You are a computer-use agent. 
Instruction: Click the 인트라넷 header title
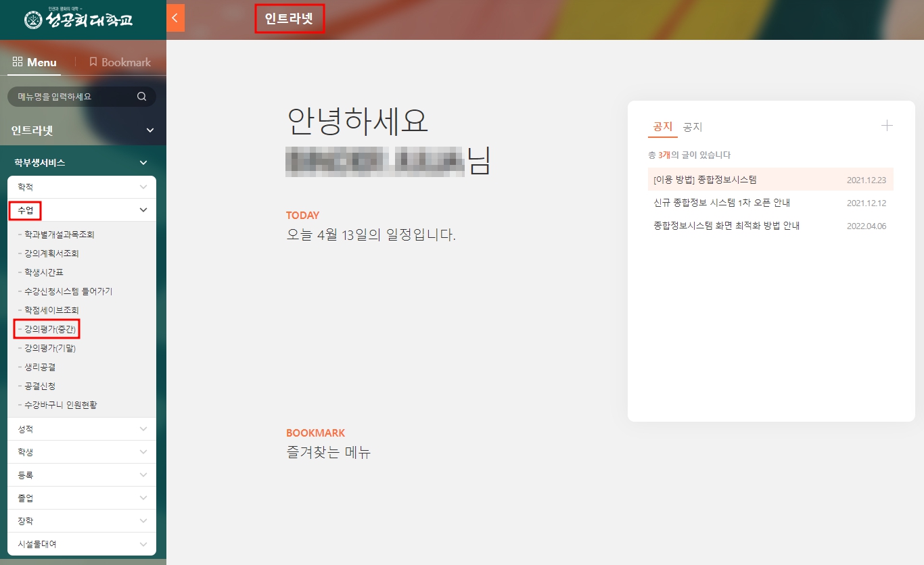[290, 19]
